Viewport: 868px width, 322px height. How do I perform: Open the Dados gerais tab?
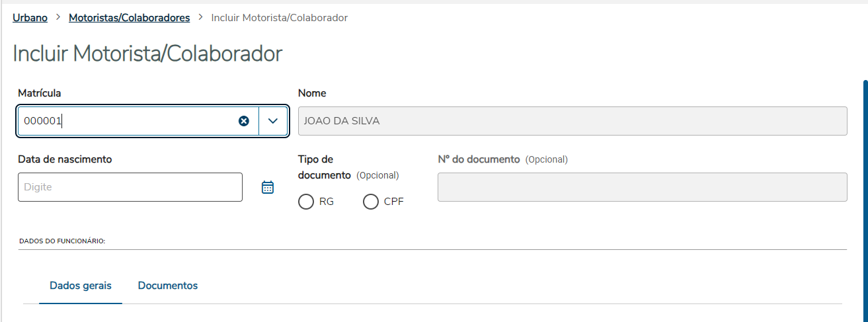pos(81,286)
